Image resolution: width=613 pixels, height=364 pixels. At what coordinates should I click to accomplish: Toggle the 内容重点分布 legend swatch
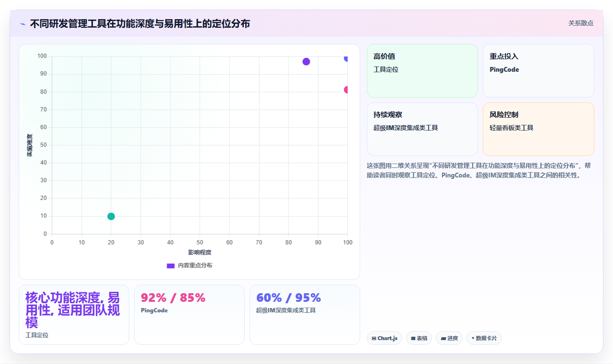click(170, 265)
